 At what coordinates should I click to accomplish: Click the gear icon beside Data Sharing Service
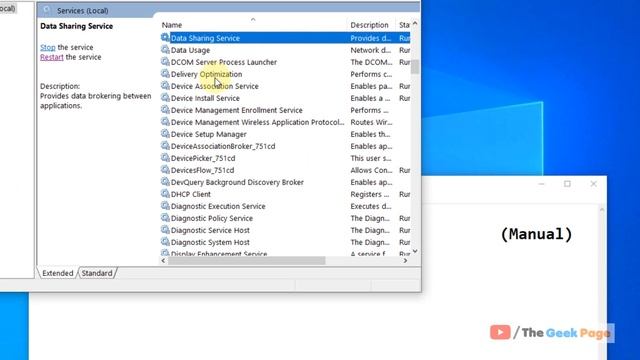coord(165,38)
